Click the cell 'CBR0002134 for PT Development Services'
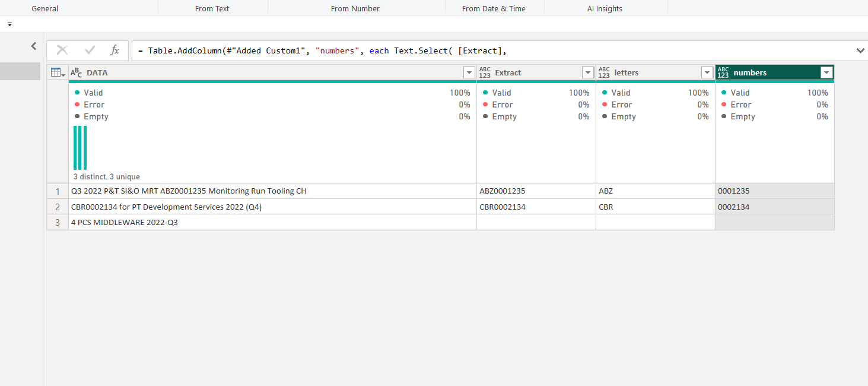868x386 pixels. pos(272,207)
